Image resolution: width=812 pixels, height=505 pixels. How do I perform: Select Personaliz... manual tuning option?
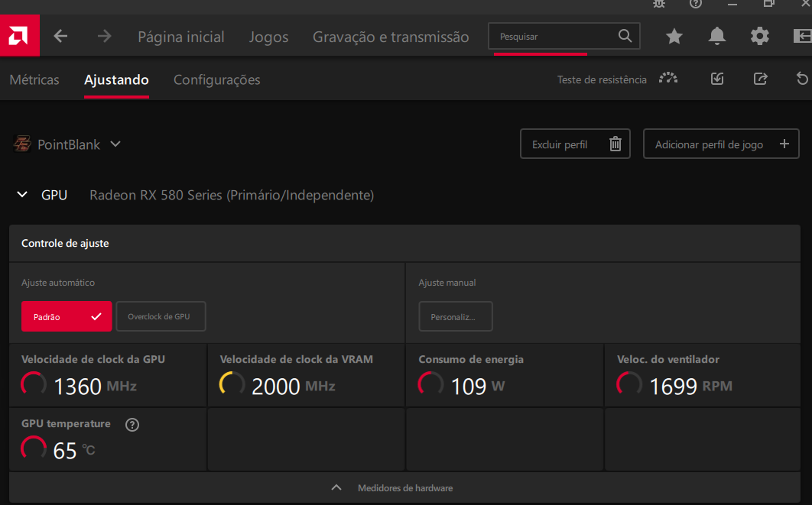tap(455, 316)
